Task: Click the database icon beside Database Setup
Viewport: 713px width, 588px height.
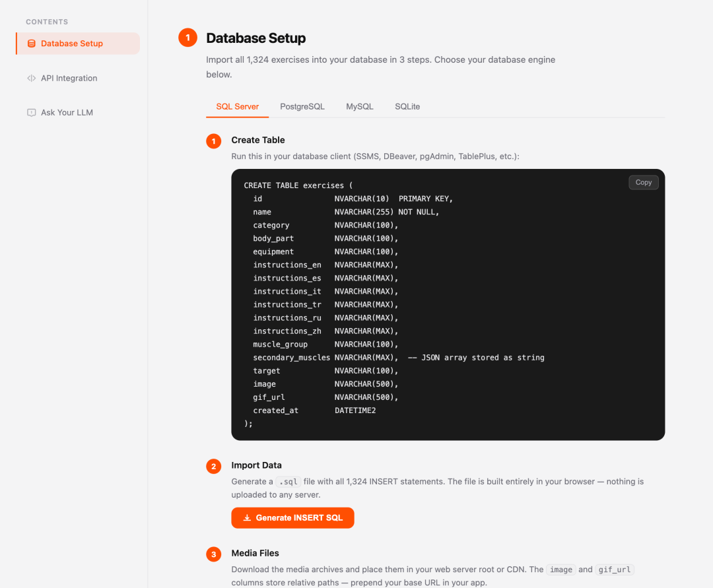Action: pyautogui.click(x=32, y=44)
